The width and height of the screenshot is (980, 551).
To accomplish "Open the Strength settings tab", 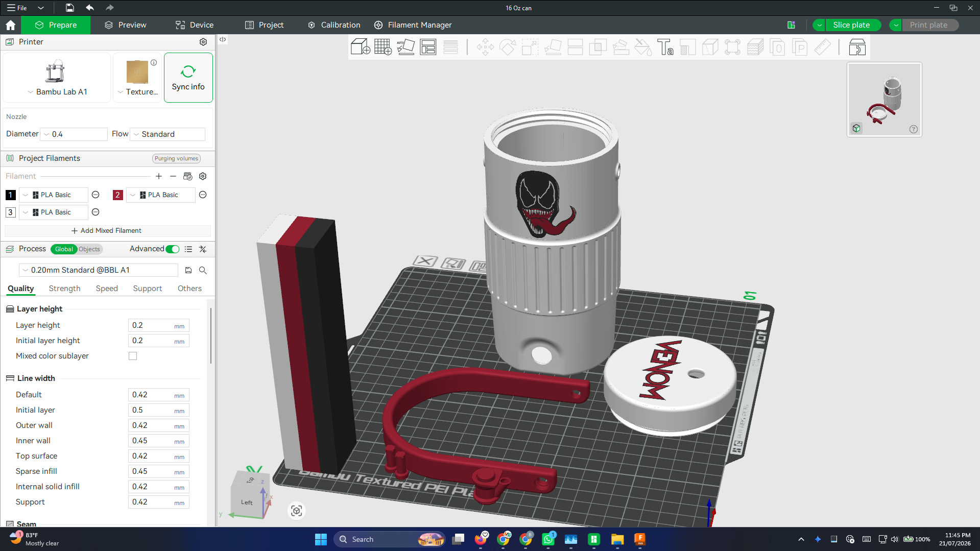I will [x=65, y=289].
